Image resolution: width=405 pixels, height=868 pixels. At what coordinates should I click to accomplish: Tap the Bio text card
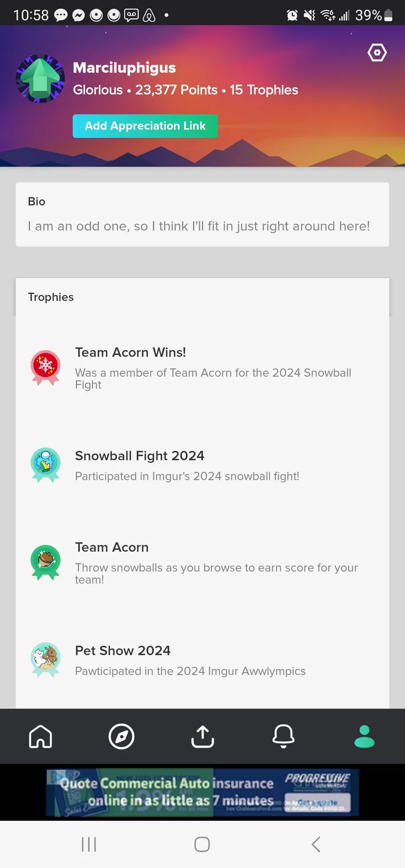coord(202,215)
